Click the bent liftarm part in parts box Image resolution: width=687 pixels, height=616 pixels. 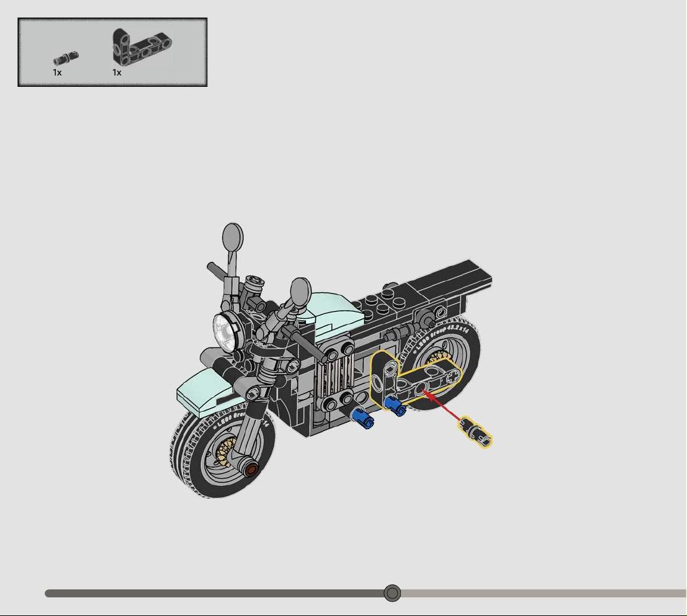[141, 47]
